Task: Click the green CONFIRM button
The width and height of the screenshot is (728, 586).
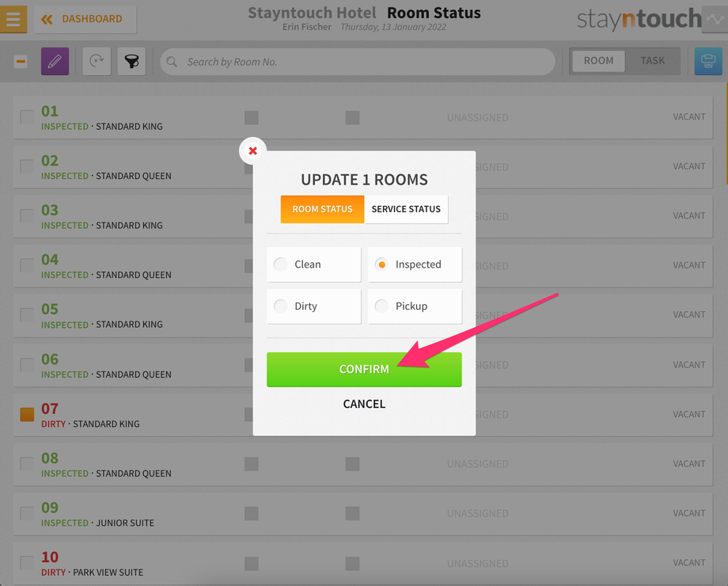Action: point(364,369)
